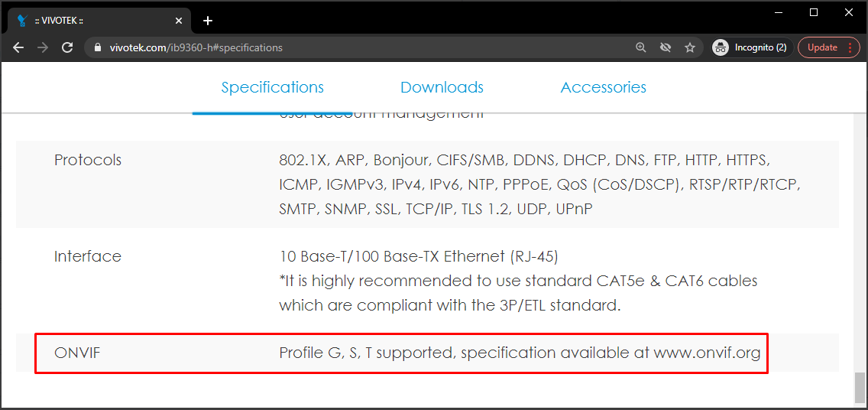This screenshot has width=868, height=410.
Task: Click the third-party cookies blocked eye icon
Action: 666,47
